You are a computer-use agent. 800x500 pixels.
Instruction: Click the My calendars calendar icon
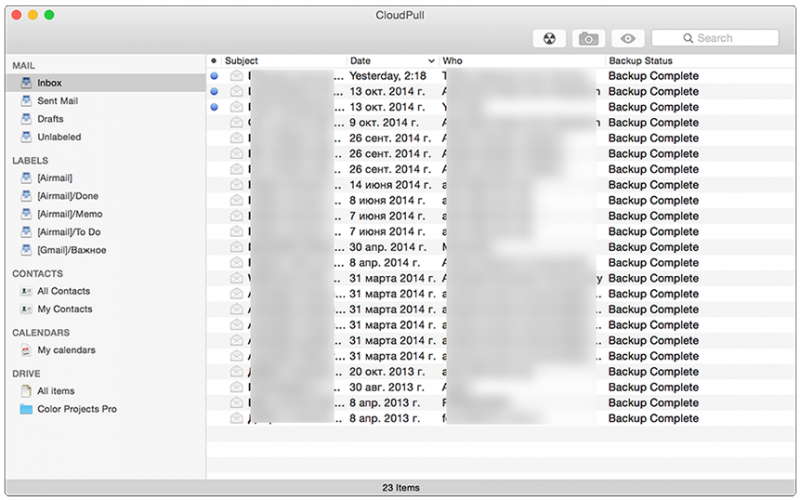pyautogui.click(x=26, y=350)
